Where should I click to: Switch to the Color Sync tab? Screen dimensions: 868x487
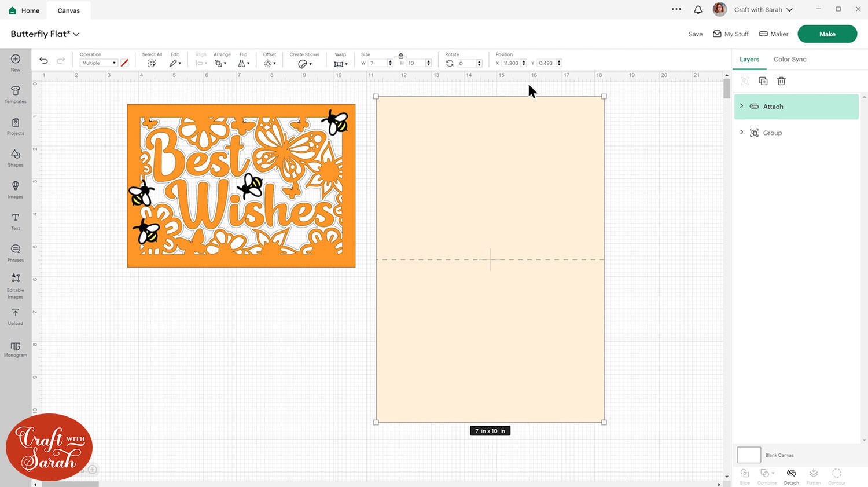tap(789, 59)
